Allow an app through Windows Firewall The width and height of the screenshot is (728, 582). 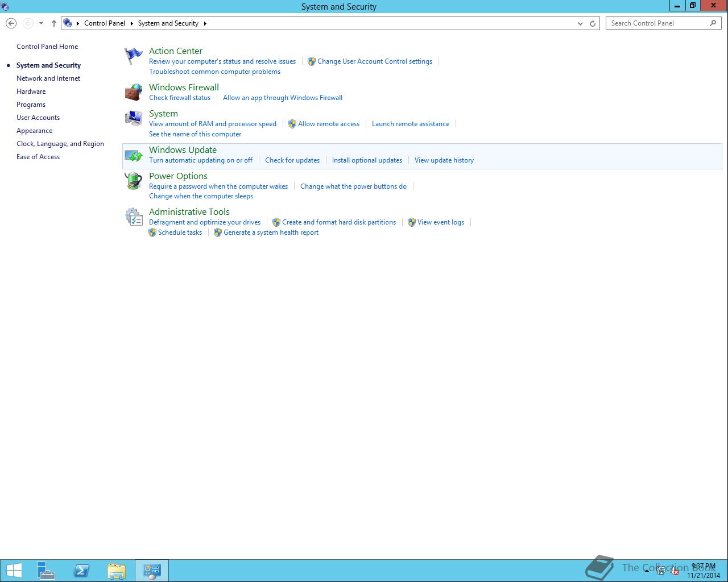pyautogui.click(x=283, y=98)
